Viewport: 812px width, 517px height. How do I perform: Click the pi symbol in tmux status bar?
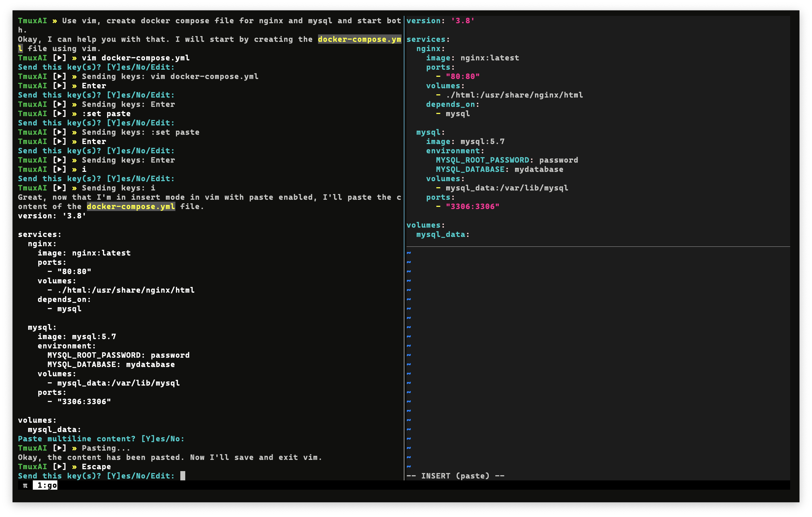pos(25,485)
